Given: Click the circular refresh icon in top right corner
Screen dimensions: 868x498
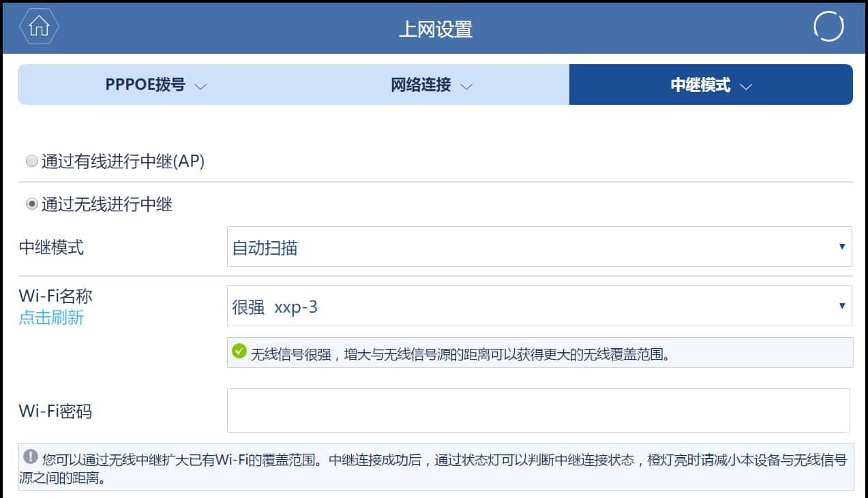Looking at the screenshot, I should click(828, 27).
